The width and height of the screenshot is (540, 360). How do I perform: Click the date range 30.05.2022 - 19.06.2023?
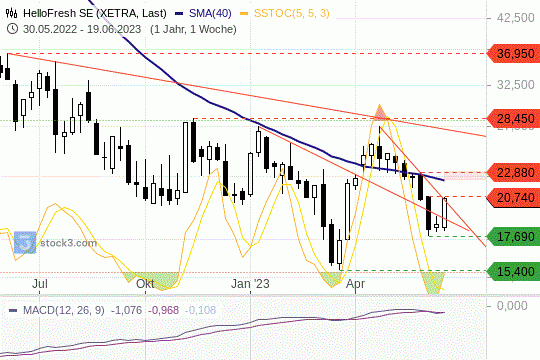[82, 29]
